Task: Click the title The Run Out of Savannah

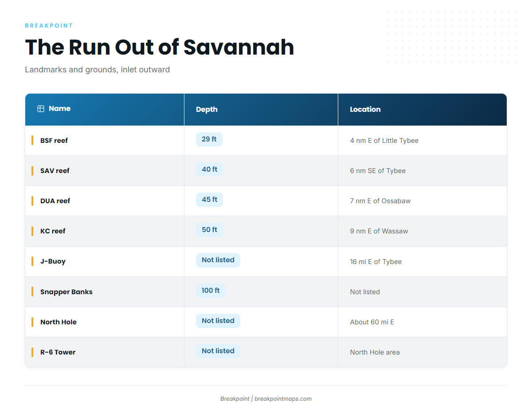Action: [160, 47]
